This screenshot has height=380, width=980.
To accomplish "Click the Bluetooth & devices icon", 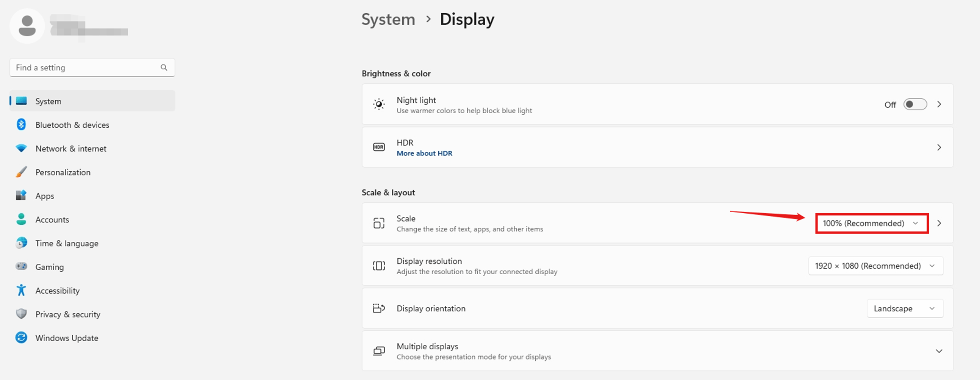I will 21,124.
